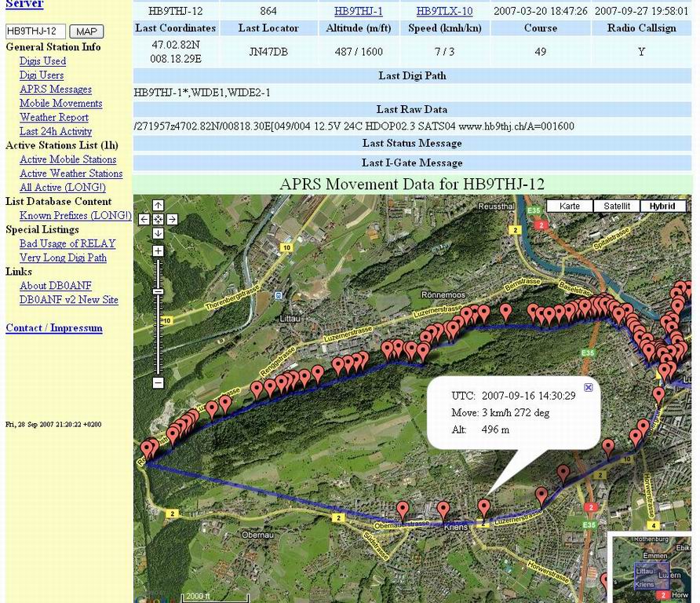Follow the HB9THJ-1 callsign link
700x603 pixels.
359,11
